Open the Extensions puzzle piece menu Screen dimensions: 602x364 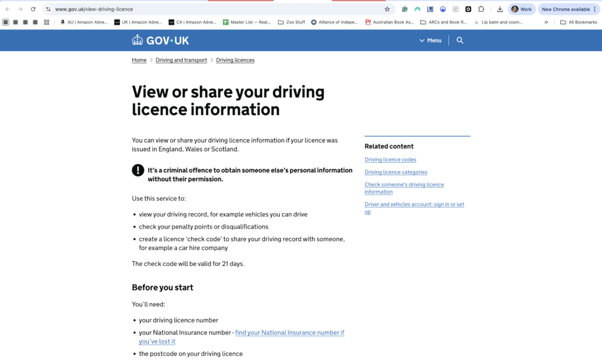point(481,9)
